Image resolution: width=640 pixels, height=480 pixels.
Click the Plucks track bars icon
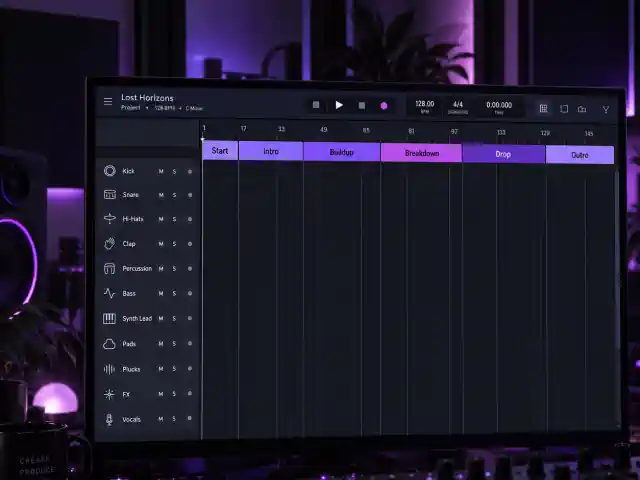coord(109,369)
